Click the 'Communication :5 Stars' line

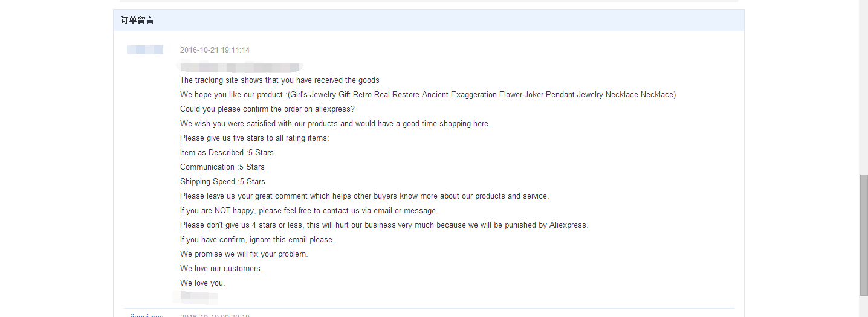coord(222,167)
